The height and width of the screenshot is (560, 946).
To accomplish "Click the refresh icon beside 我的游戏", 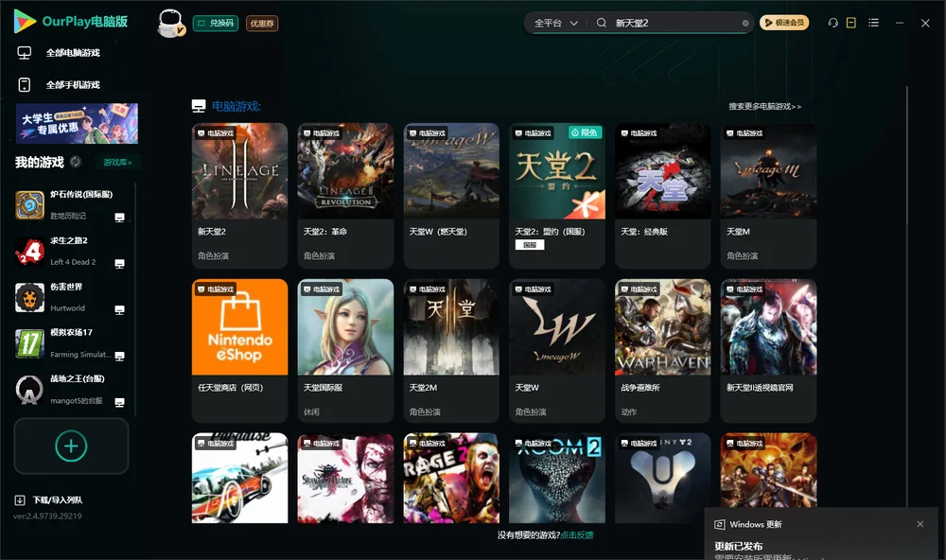I will point(76,162).
